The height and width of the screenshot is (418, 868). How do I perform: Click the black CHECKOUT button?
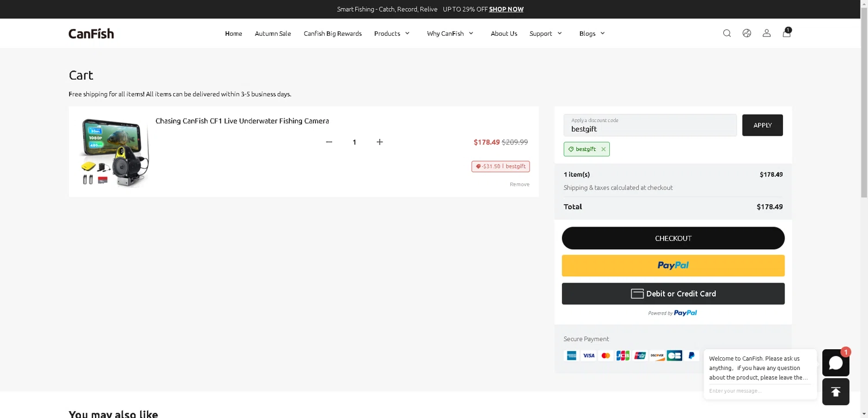click(x=673, y=238)
